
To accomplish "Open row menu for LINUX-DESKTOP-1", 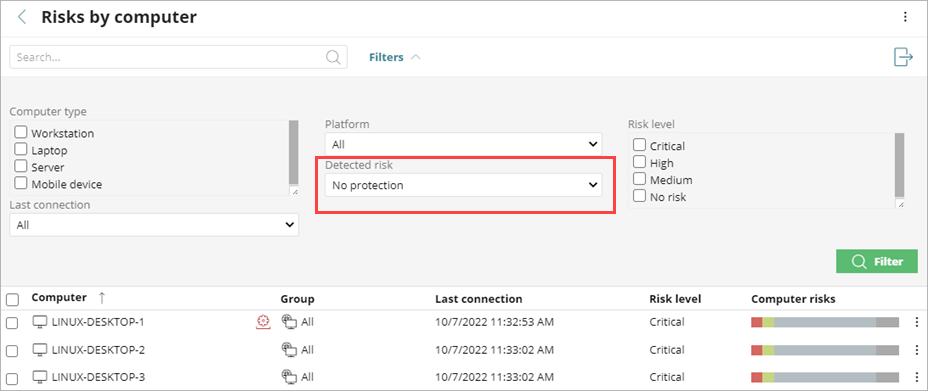I will [x=917, y=322].
